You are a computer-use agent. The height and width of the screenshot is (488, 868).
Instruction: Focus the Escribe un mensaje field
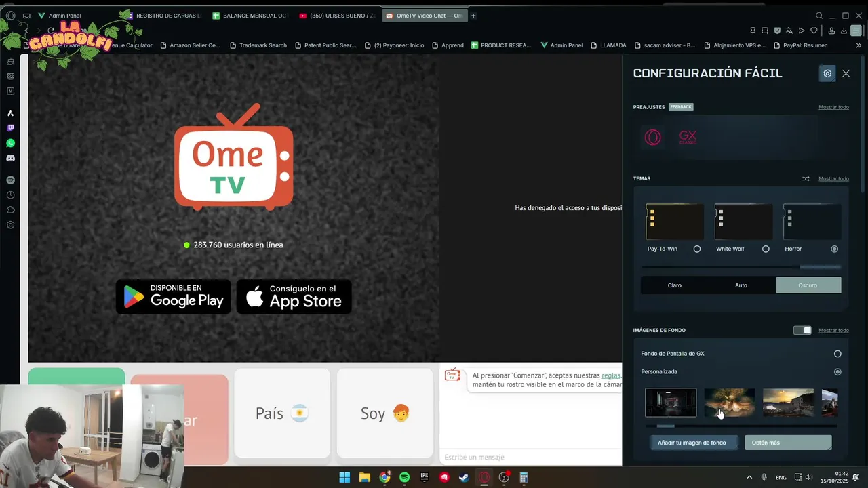point(530,457)
